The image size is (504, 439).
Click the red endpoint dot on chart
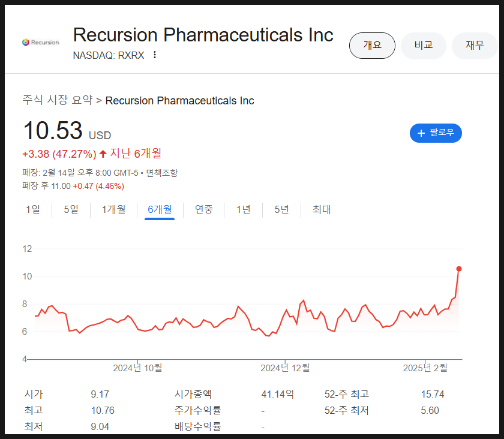(459, 269)
